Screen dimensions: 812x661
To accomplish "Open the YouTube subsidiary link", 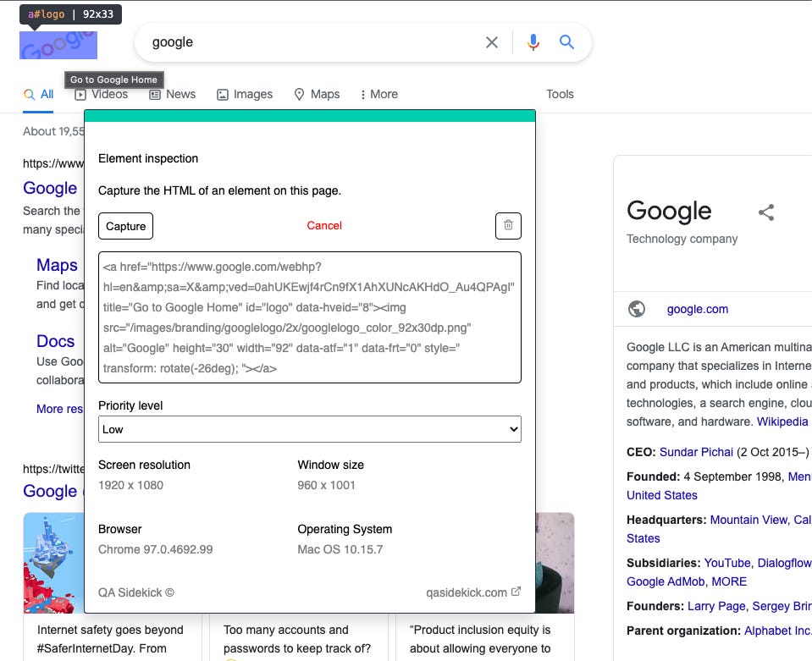I will (x=727, y=563).
